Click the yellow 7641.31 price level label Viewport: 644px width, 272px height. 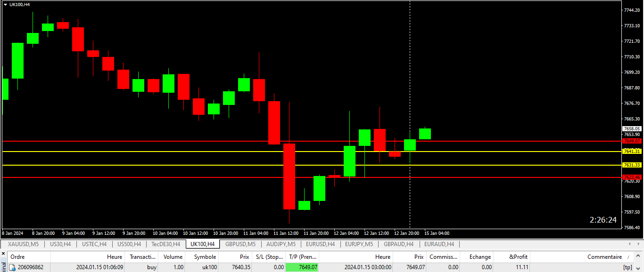[x=632, y=151]
